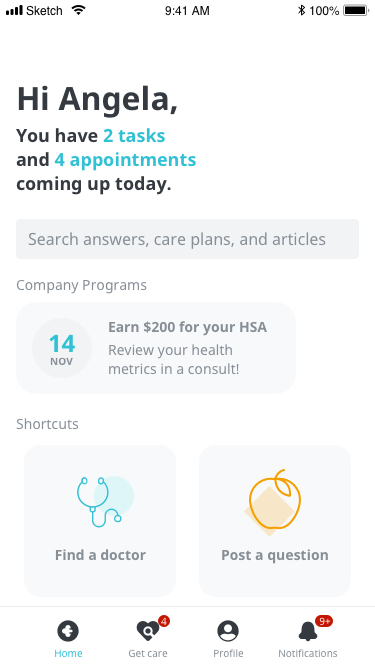This screenshot has height=667, width=375.
Task: Tap the Home icon in bottom bar
Action: click(68, 631)
